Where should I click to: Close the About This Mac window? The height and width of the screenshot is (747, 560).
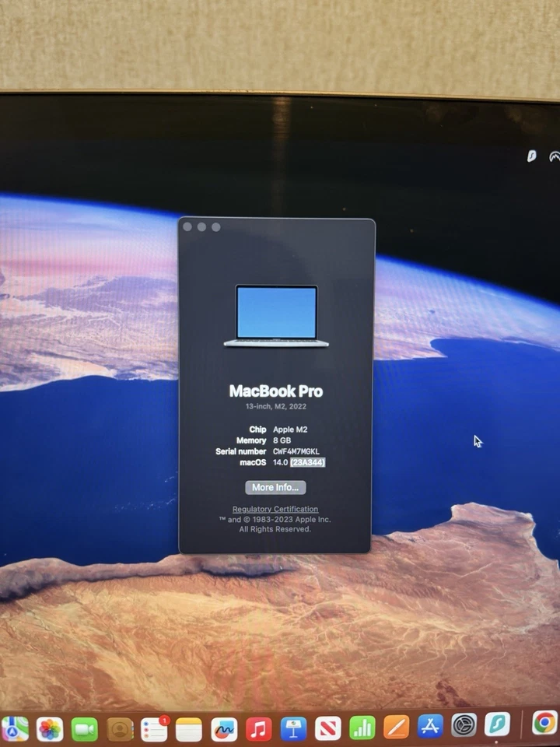point(187,226)
